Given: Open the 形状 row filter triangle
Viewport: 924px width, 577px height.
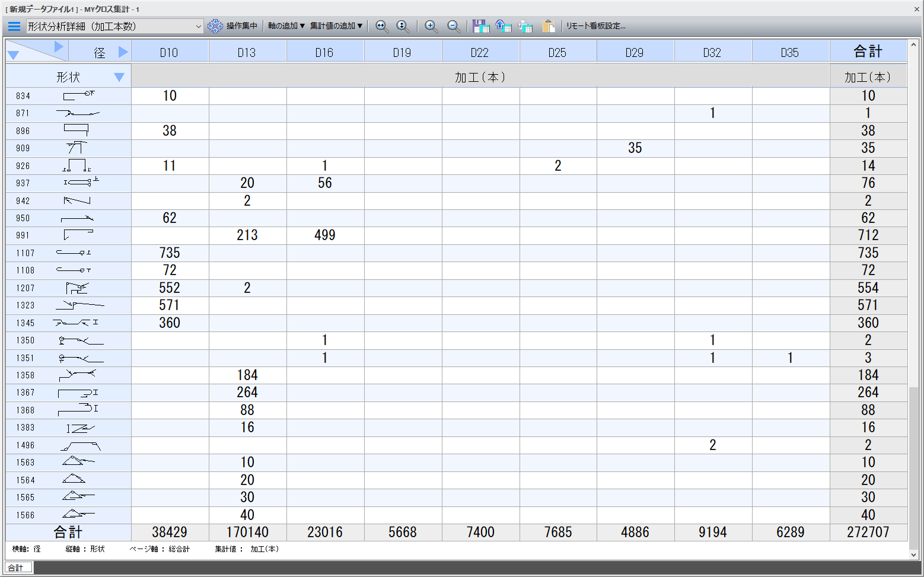Looking at the screenshot, I should 119,78.
